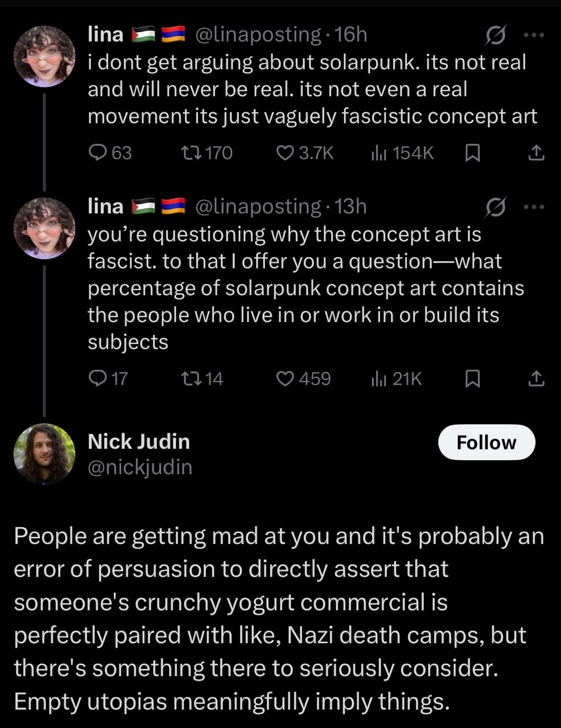Follow Nick Judin
The image size is (561, 728).
pos(486,442)
